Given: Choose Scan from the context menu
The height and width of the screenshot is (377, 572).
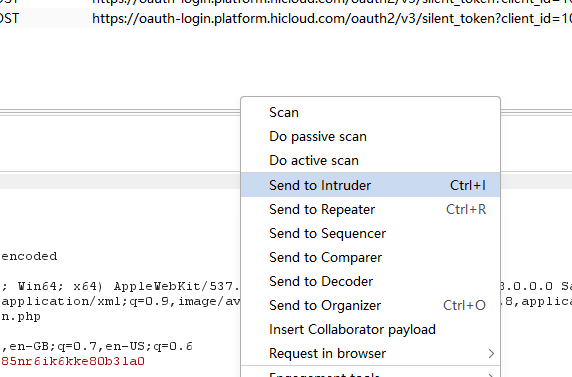Looking at the screenshot, I should (370, 112).
